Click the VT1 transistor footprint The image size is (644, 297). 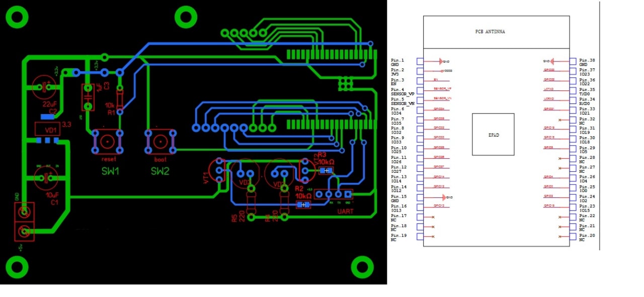tap(219, 170)
